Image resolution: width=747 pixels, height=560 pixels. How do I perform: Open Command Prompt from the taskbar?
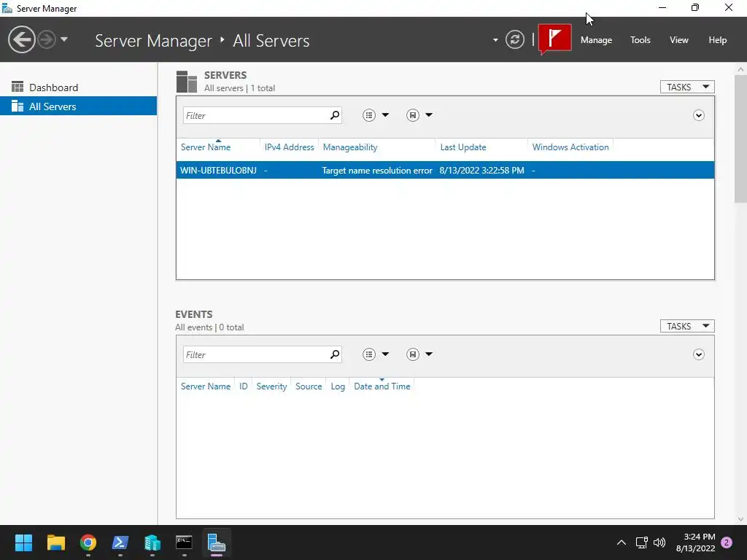[x=184, y=542]
